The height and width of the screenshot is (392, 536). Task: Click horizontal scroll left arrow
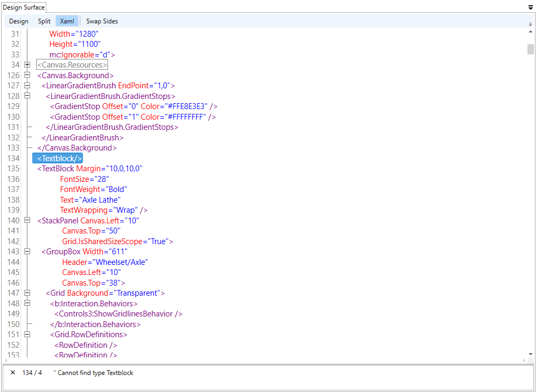click(x=5, y=361)
